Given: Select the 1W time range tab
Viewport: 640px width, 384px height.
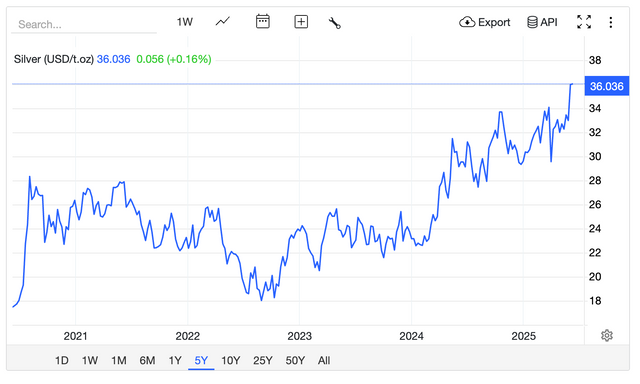Looking at the screenshot, I should [x=90, y=360].
